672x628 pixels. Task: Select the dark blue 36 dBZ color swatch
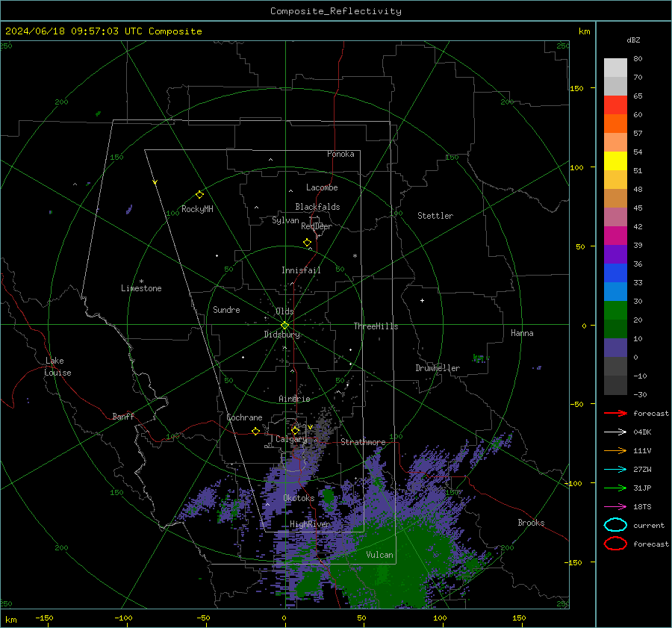point(615,273)
